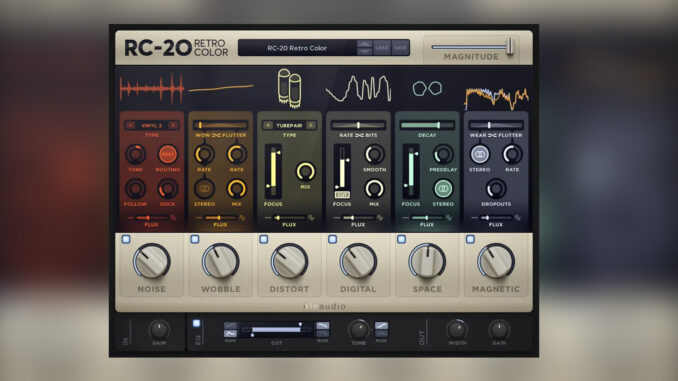
Task: Click the noise waveform display
Action: click(151, 89)
